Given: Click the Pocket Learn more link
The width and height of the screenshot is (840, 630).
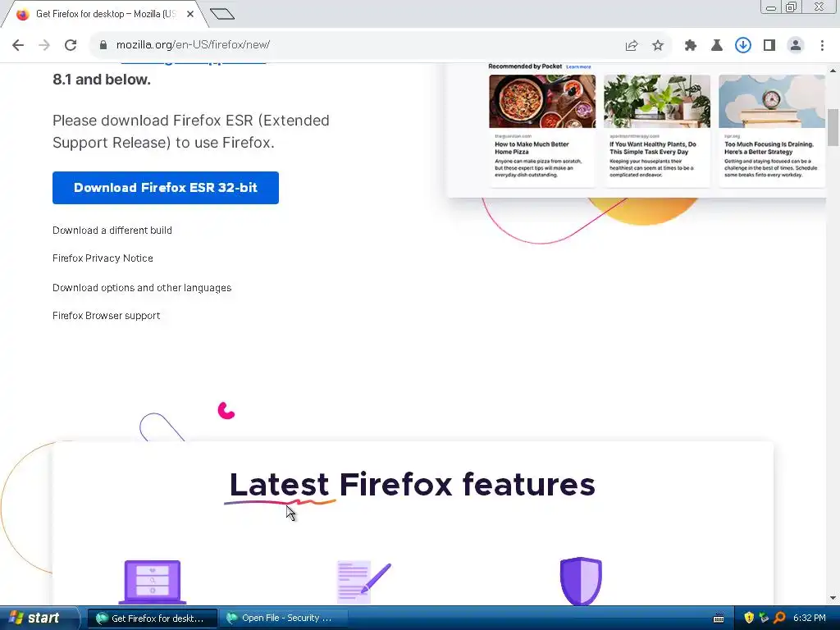Looking at the screenshot, I should [578, 67].
